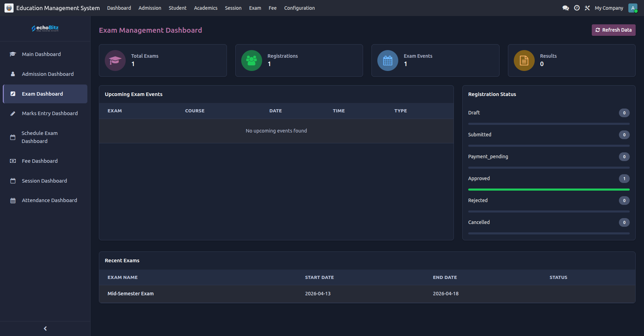Open the My Company switcher
The height and width of the screenshot is (336, 644).
point(609,8)
